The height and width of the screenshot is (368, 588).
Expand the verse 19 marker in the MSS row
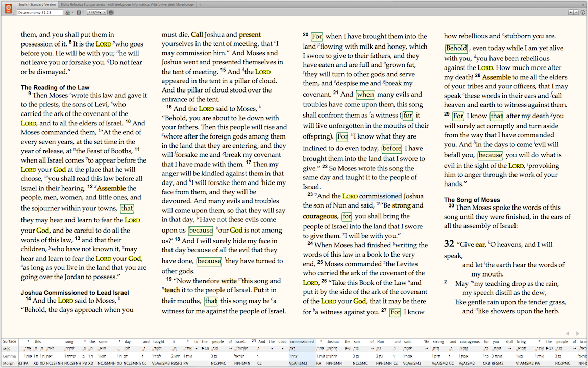point(204,349)
